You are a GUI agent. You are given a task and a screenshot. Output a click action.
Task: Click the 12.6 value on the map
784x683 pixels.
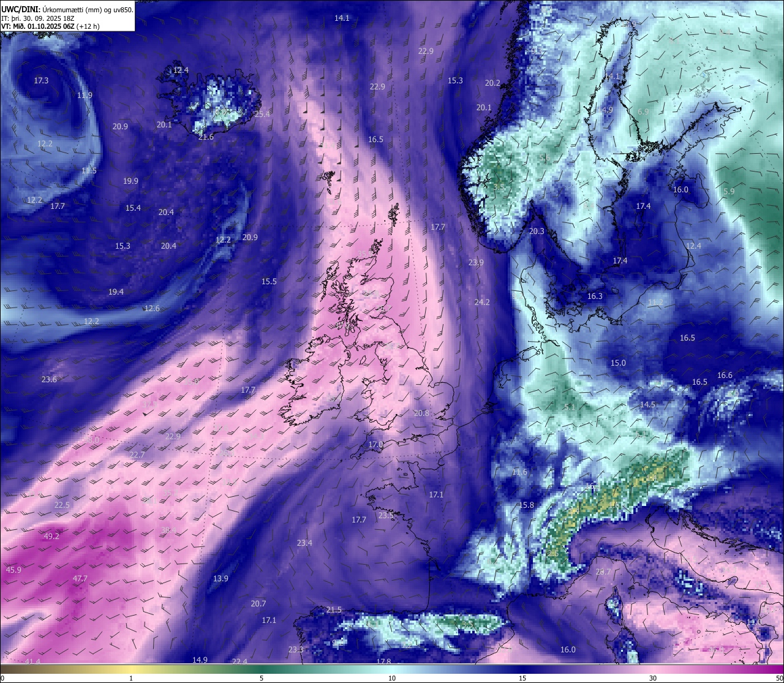152,308
